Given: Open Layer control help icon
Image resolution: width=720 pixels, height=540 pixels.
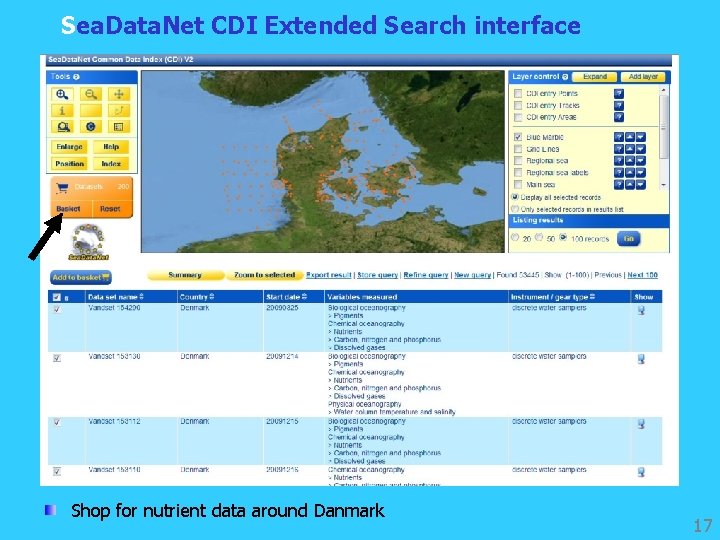Looking at the screenshot, I should click(565, 77).
